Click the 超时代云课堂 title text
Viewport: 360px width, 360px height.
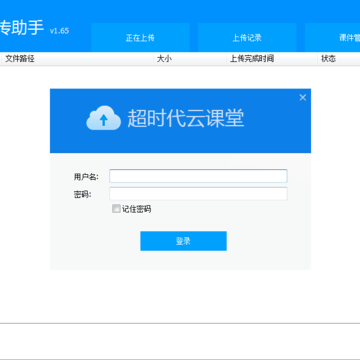pos(186,118)
